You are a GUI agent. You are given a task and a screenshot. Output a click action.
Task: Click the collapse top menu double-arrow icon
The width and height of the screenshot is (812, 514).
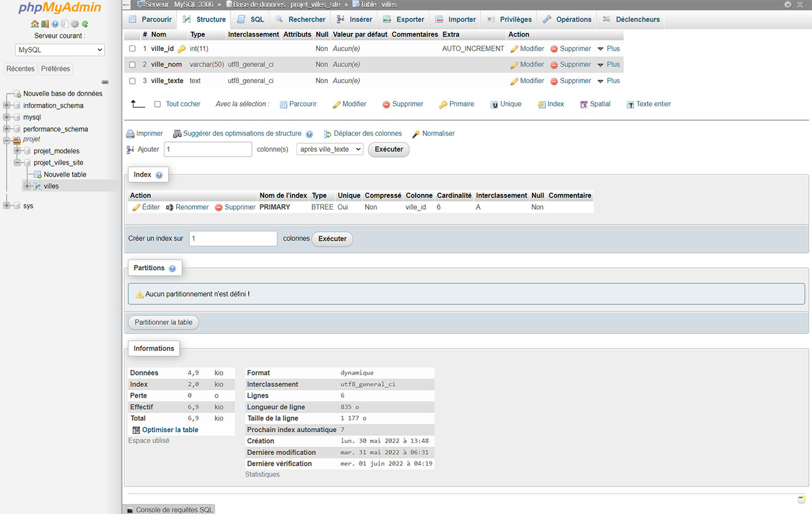point(800,4)
